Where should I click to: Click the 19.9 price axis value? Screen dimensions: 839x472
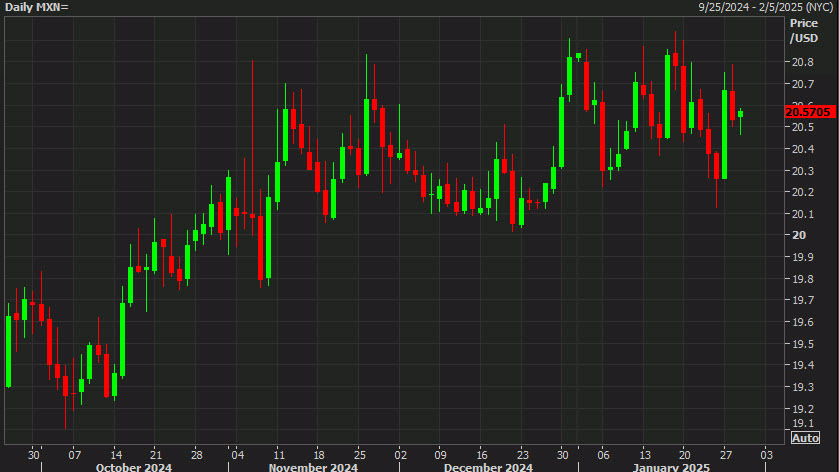[803, 257]
